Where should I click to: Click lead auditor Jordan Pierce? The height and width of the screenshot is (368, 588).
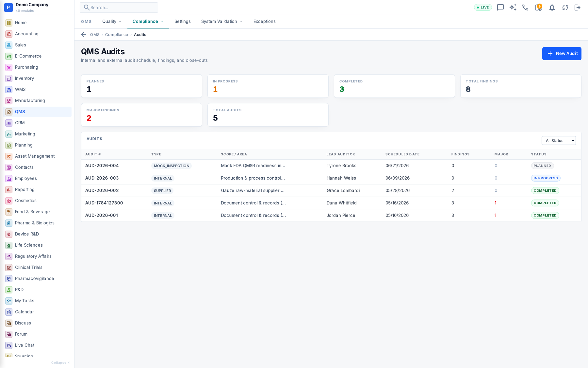[341, 216]
